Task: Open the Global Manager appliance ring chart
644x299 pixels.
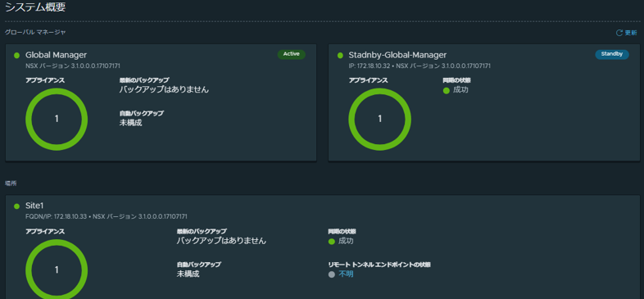Action: pyautogui.click(x=57, y=119)
